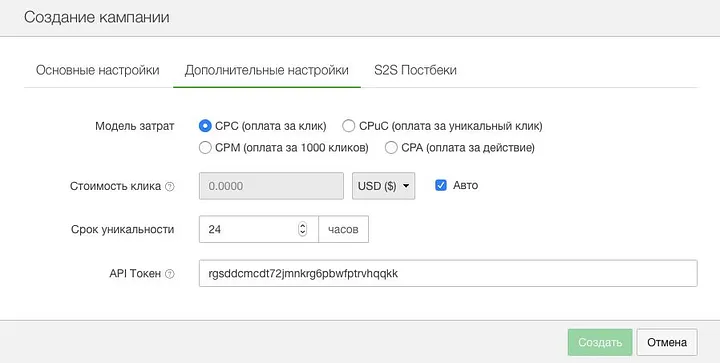
Task: Increase uniqueness period with the up arrow
Action: pos(302,226)
